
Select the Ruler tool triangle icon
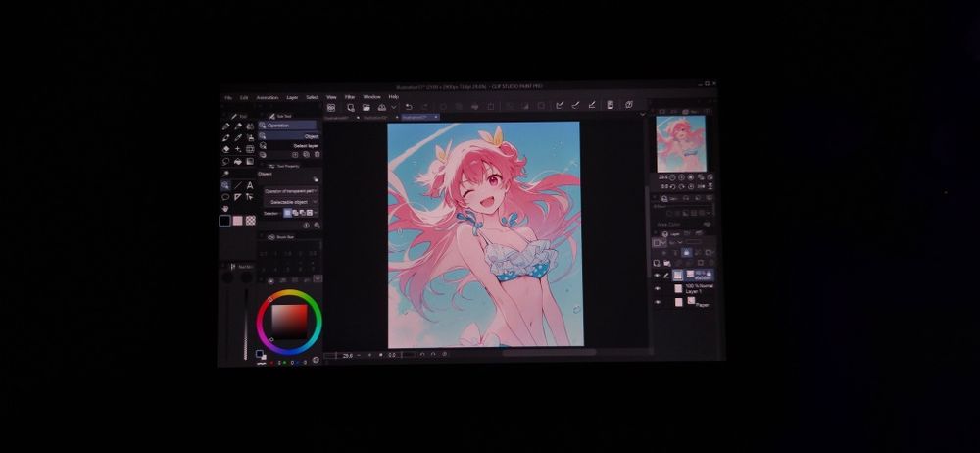tap(238, 197)
